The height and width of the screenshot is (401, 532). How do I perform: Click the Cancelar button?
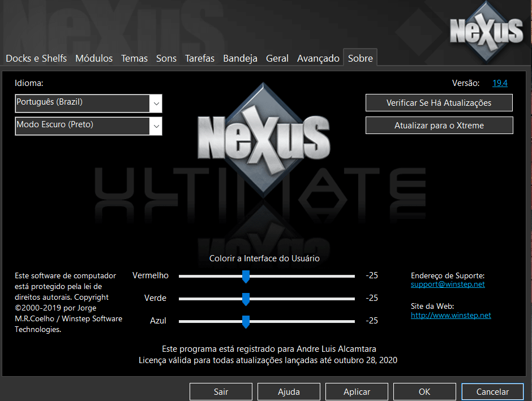[x=492, y=391]
